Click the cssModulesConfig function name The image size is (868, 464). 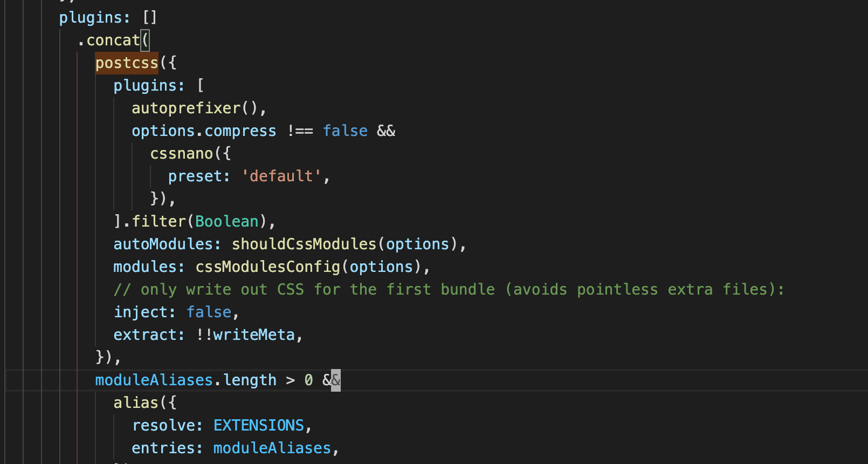[268, 267]
